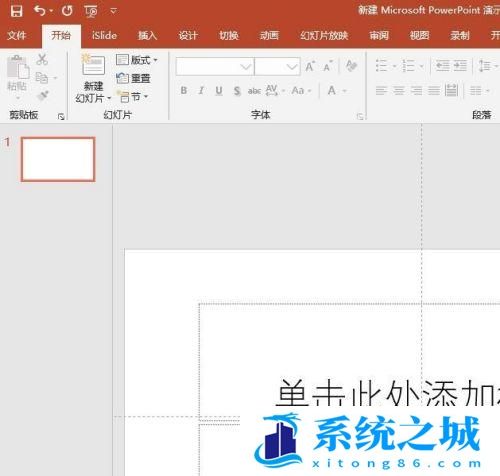500x476 pixels.
Task: Select the 开始 (Home) ribbon tab
Action: pos(61,35)
